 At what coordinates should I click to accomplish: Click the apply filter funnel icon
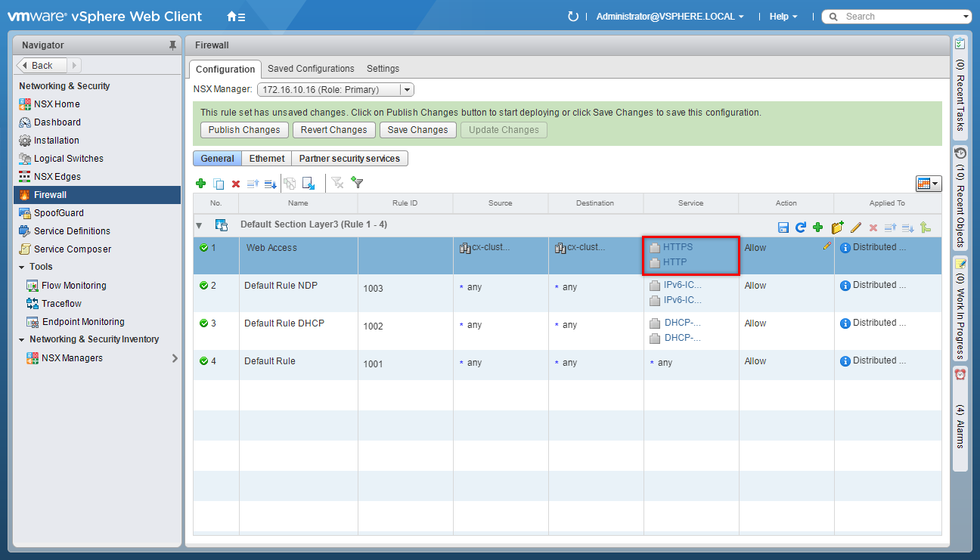(x=358, y=183)
